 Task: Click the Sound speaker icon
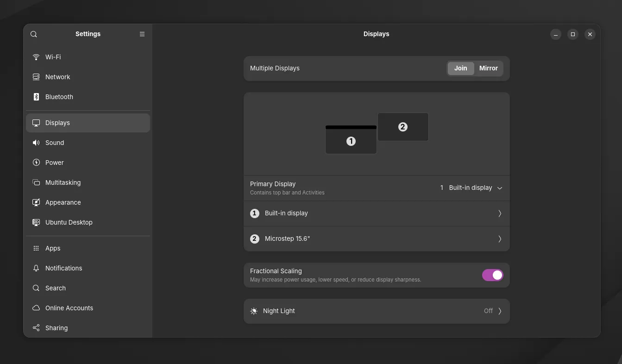pos(36,143)
